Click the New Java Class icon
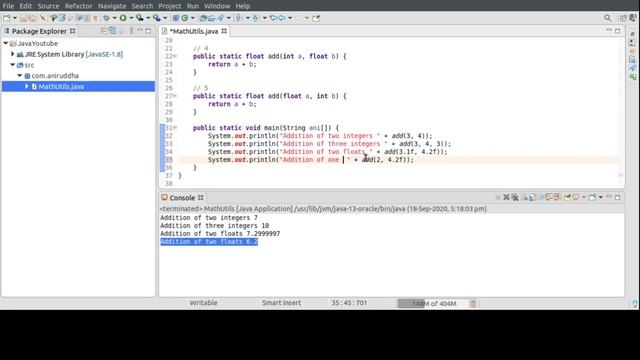 tap(184, 18)
